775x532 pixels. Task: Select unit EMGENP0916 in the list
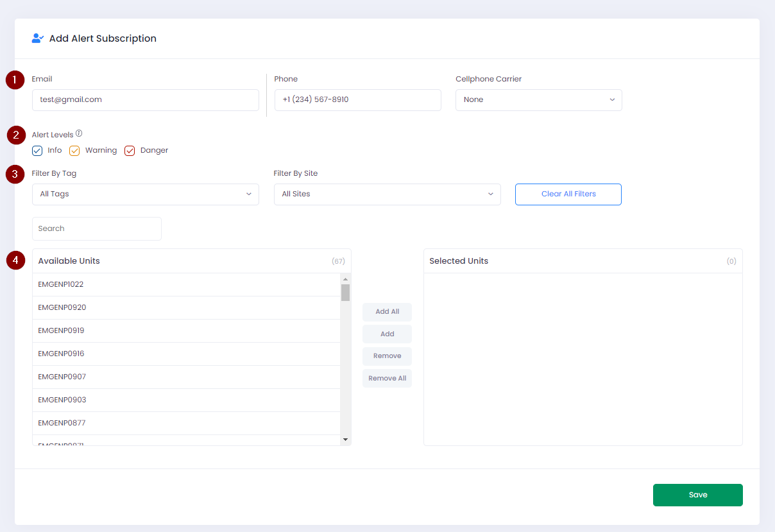(186, 354)
